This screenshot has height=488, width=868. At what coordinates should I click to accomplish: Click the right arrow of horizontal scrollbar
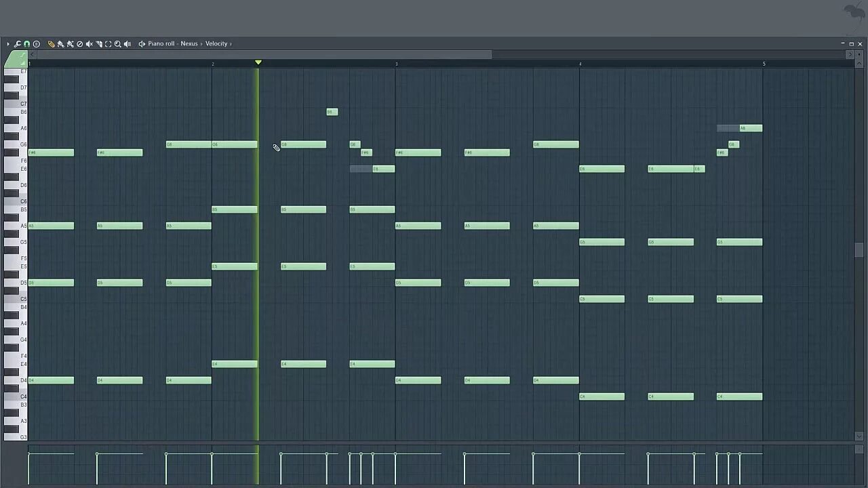850,54
